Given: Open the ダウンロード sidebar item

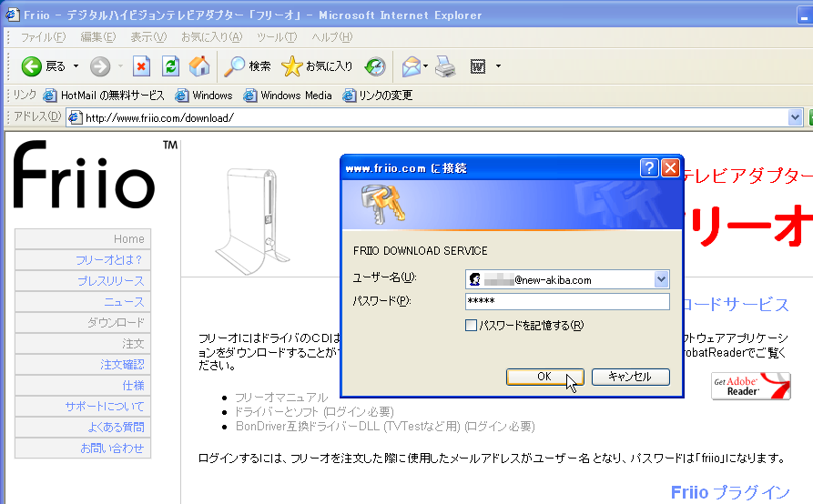Looking at the screenshot, I should point(83,323).
